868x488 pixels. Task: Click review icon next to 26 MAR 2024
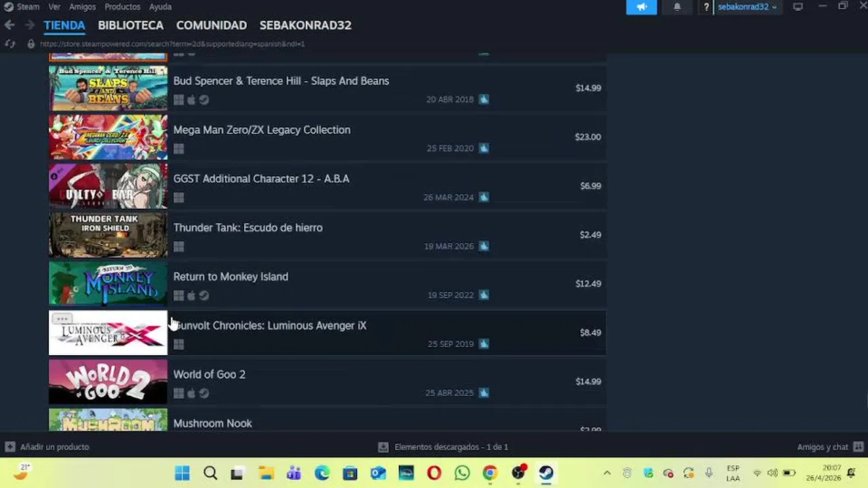tap(484, 197)
